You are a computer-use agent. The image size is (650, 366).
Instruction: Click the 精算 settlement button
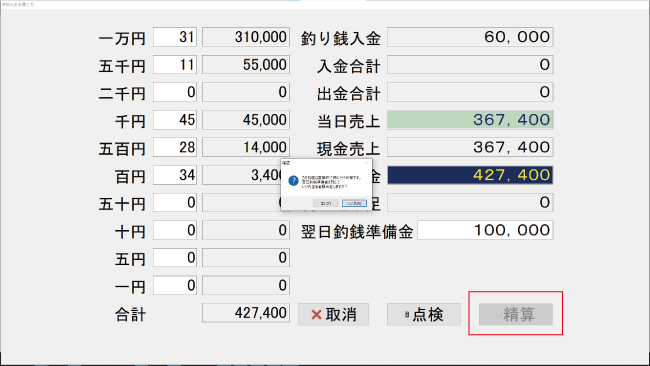516,314
